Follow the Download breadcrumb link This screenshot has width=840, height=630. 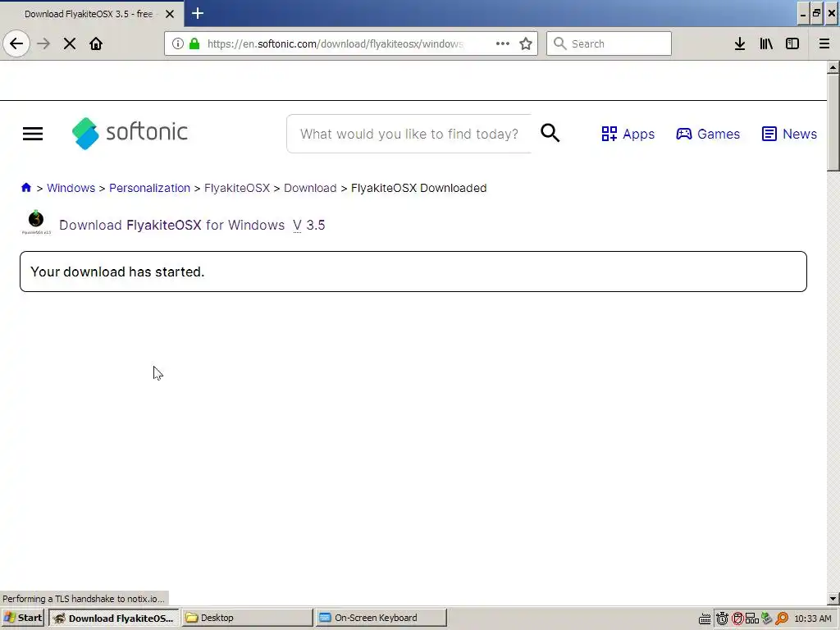point(310,188)
